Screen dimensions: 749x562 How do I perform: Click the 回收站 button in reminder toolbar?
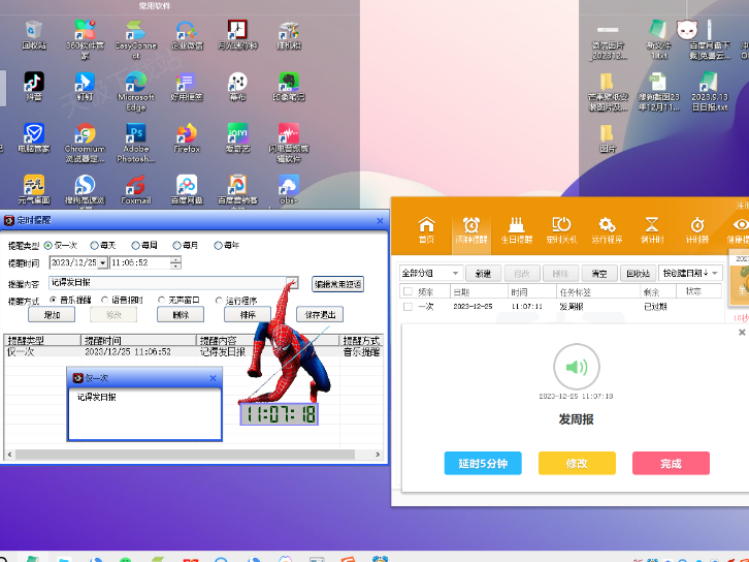coord(638,273)
